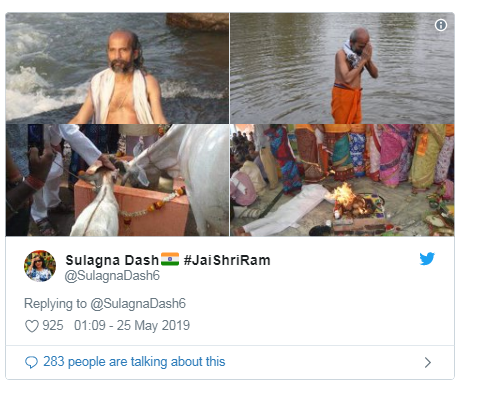The width and height of the screenshot is (479, 393).
Task: Click the 925 likes count
Action: [x=53, y=326]
